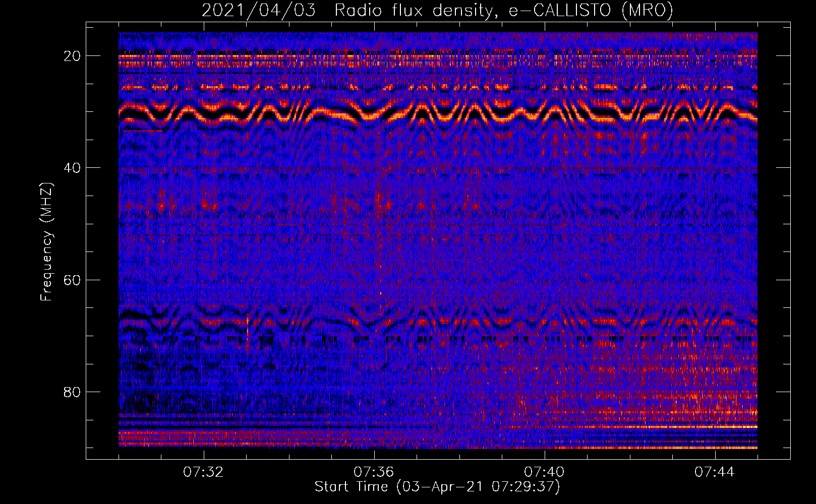The width and height of the screenshot is (816, 504).
Task: Click the 60 MHz frequency tick label
Action: tap(72, 280)
